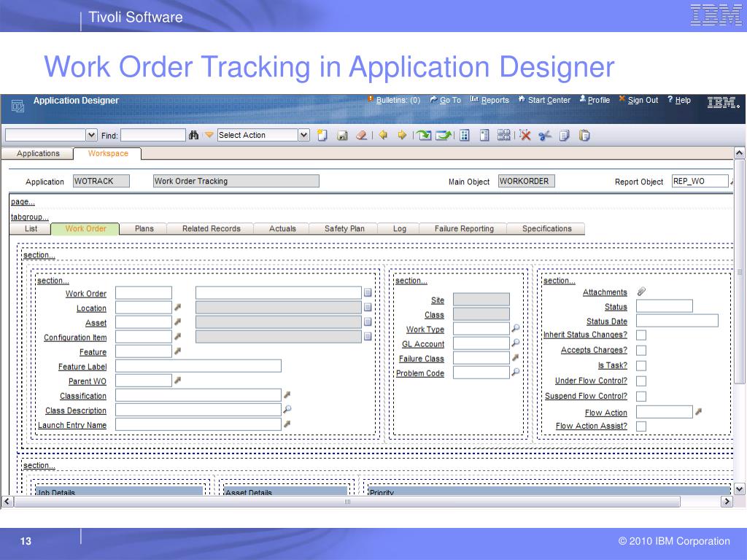Screen dimensions: 747x560
Task: Open the Go To link
Action: [x=450, y=100]
